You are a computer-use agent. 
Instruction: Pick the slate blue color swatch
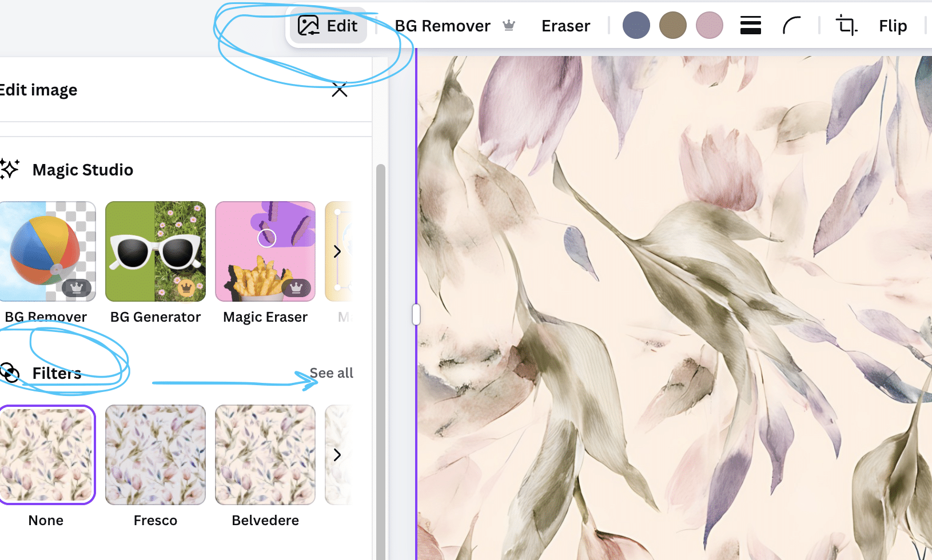click(x=636, y=26)
